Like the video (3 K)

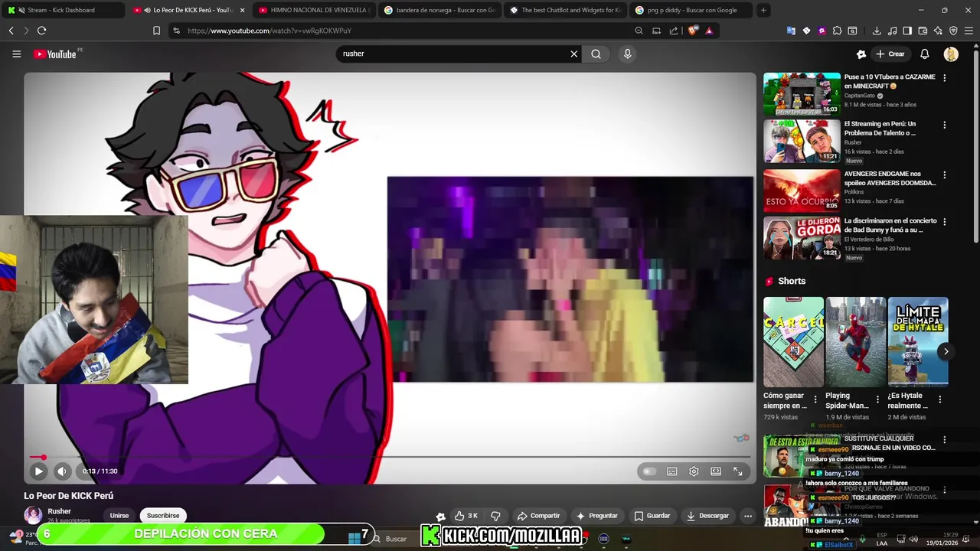point(465,516)
